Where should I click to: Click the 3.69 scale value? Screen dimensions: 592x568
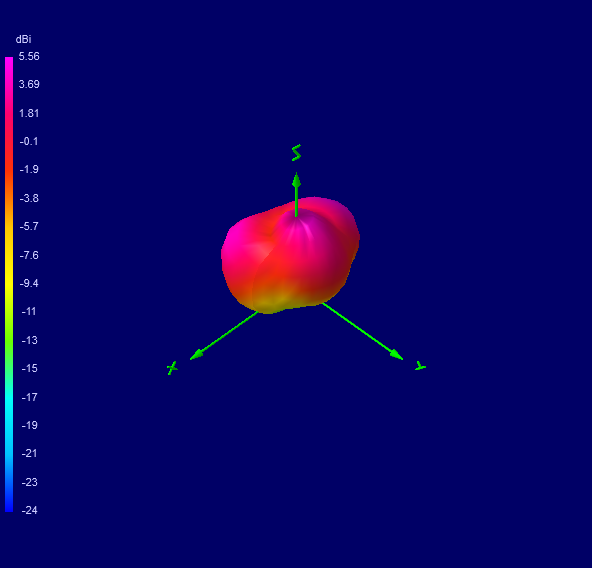click(29, 84)
